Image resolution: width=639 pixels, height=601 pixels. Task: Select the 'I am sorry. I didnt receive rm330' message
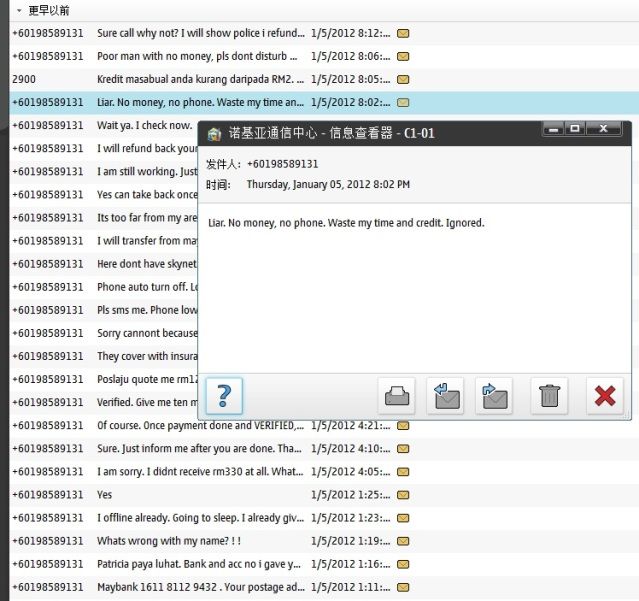(x=200, y=472)
